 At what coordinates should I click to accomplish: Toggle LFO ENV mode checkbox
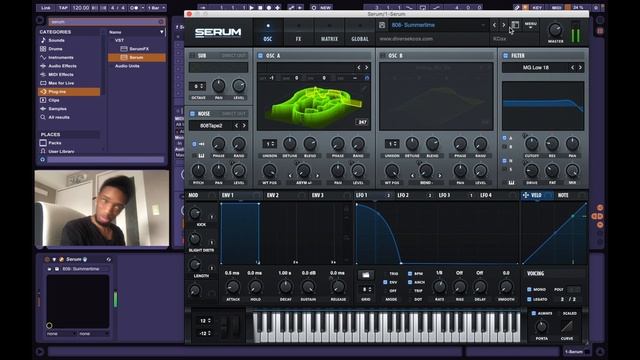click(385, 282)
